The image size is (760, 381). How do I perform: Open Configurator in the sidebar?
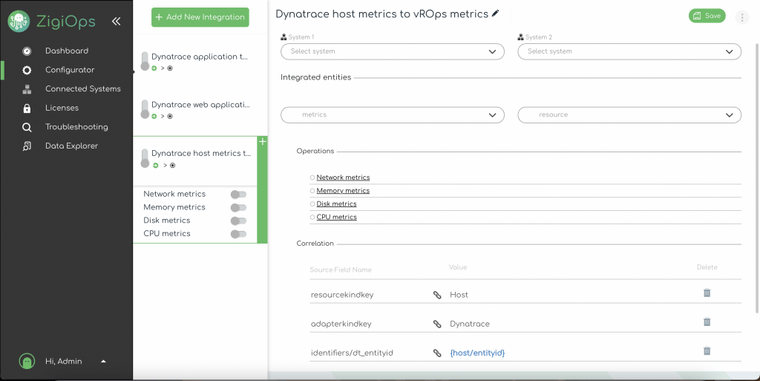70,70
